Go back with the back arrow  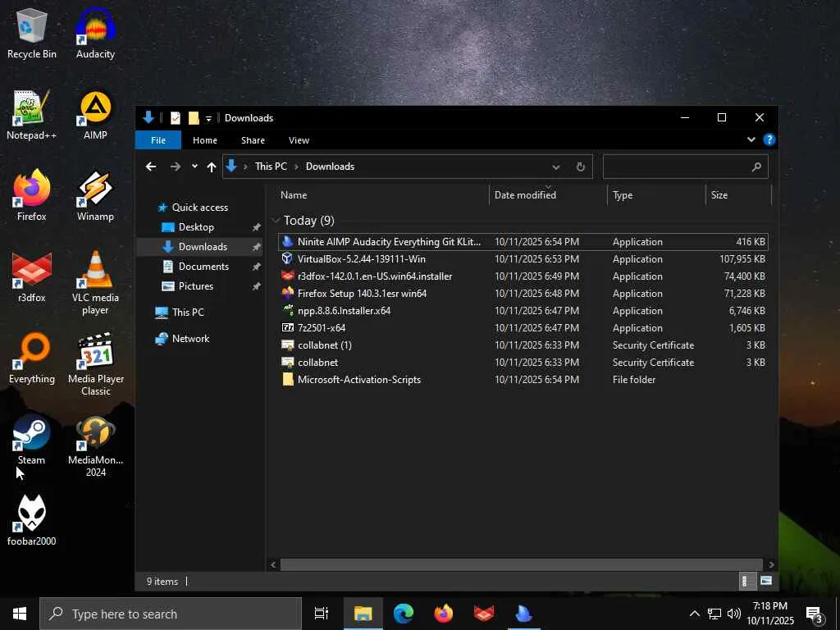tap(151, 167)
